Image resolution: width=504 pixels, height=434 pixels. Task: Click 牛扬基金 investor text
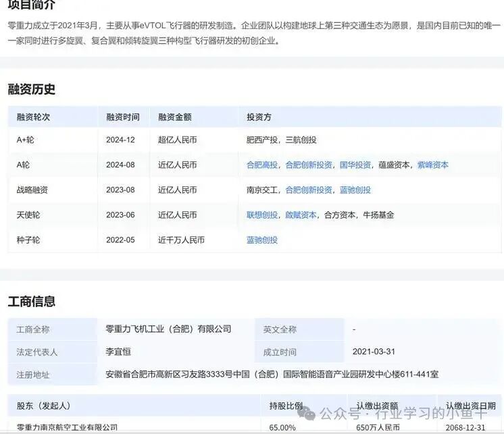coord(378,215)
